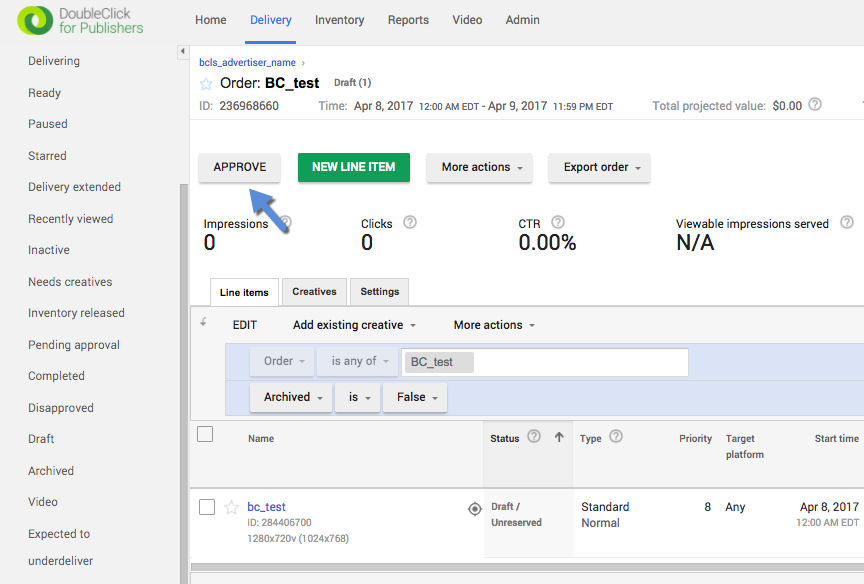
Task: Star the BC_test order
Action: click(206, 83)
